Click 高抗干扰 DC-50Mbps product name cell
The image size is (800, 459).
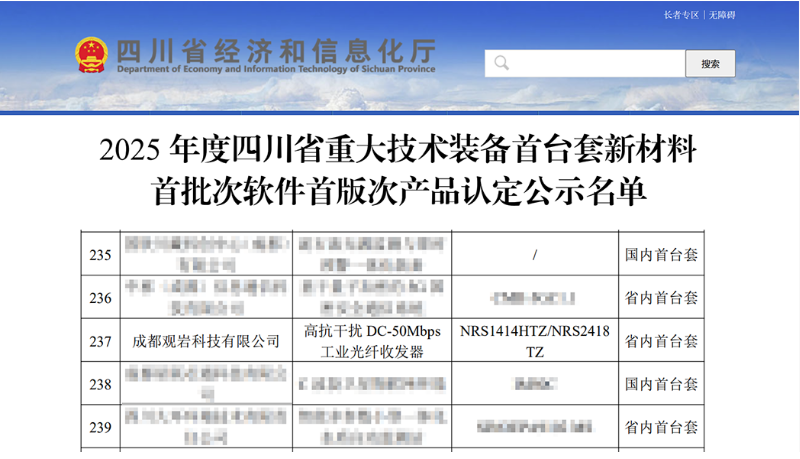372,341
